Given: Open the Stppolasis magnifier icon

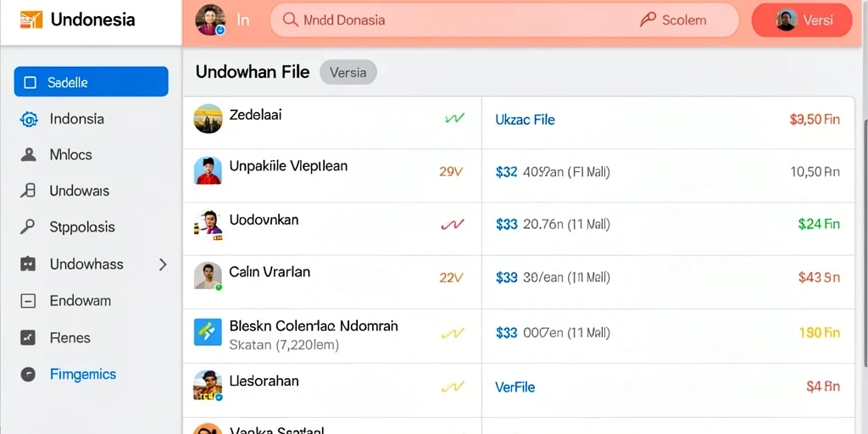Looking at the screenshot, I should (x=28, y=227).
